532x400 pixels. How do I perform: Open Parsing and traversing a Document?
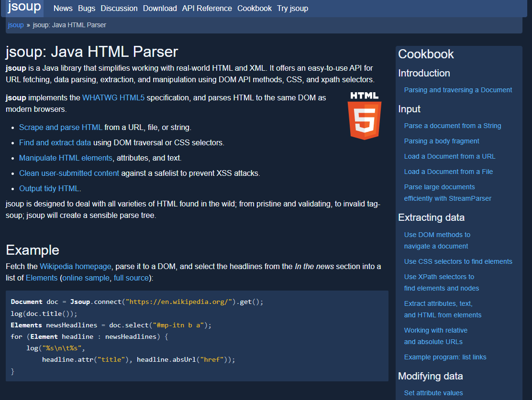coord(458,90)
